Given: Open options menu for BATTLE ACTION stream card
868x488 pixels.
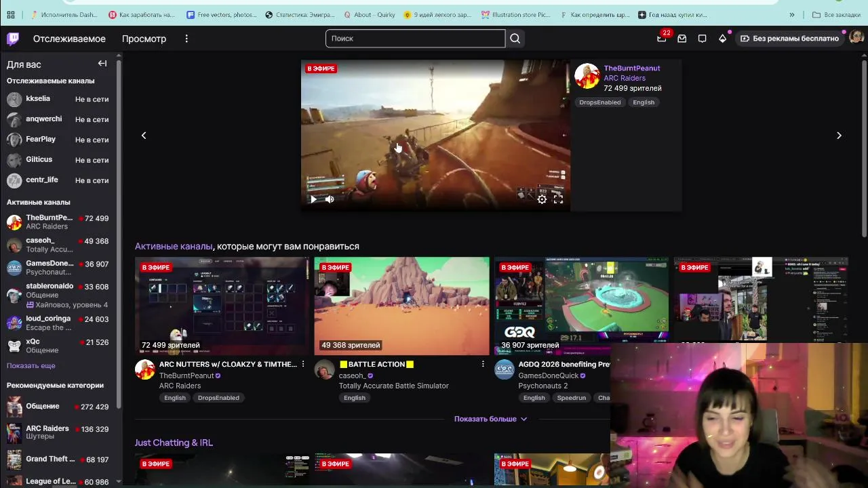Looking at the screenshot, I should (483, 365).
